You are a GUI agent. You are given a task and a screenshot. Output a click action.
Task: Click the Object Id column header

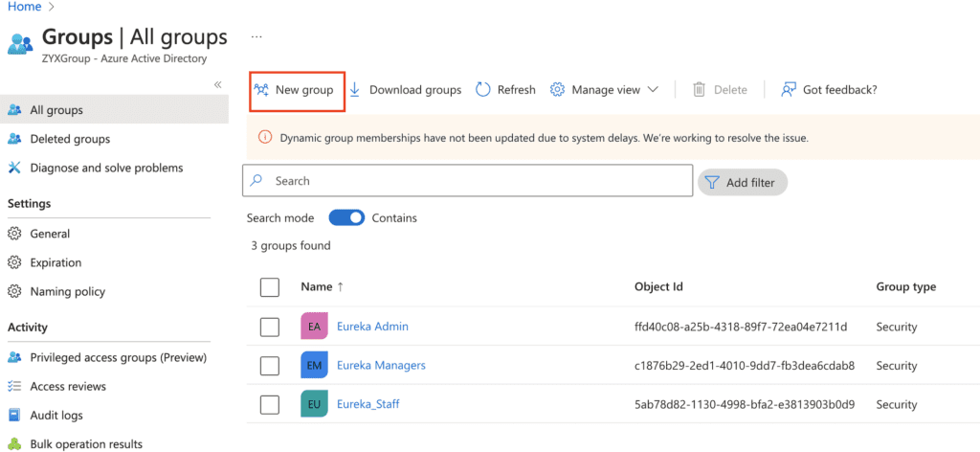point(658,287)
